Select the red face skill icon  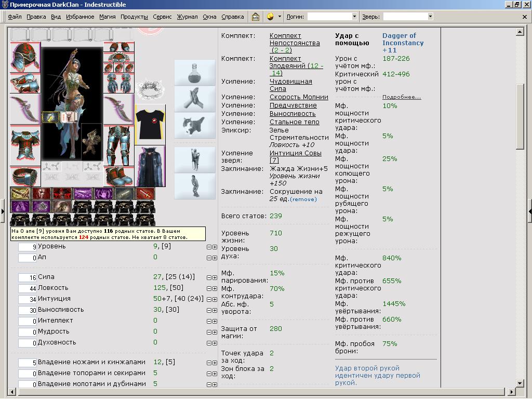pyautogui.click(x=41, y=193)
